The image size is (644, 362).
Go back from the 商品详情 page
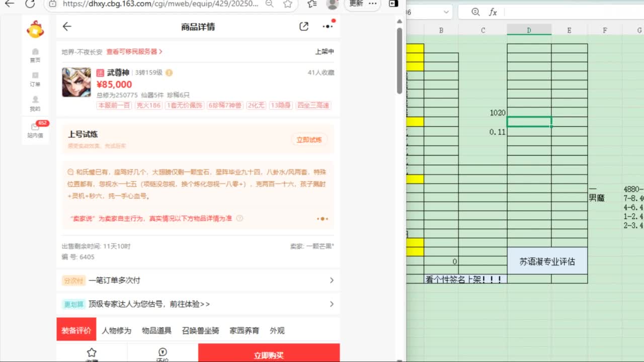point(67,27)
